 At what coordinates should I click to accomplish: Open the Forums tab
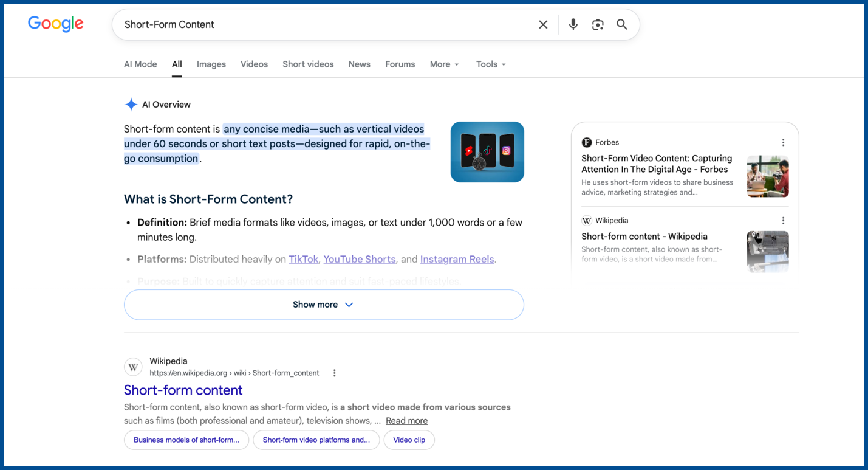[x=400, y=64]
